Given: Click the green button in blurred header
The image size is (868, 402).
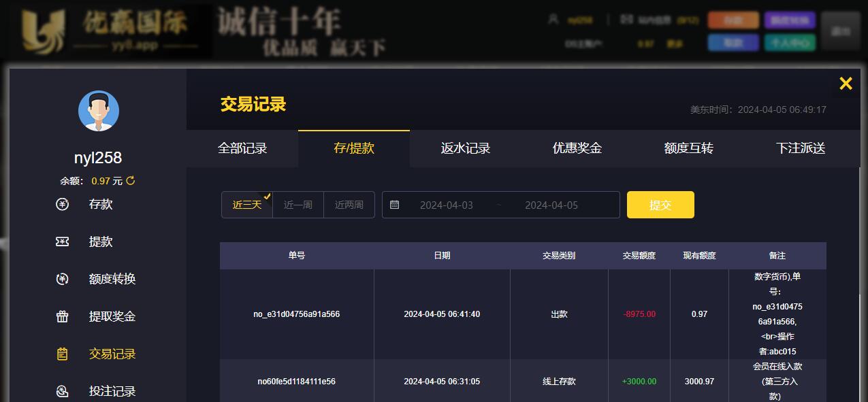Looking at the screenshot, I should click(x=790, y=43).
